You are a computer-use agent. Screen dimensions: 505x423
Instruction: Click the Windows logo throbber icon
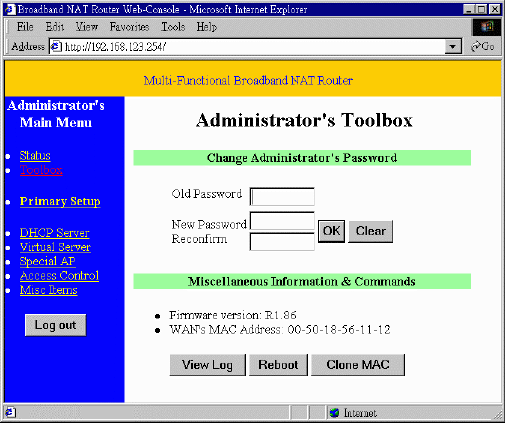click(x=487, y=27)
